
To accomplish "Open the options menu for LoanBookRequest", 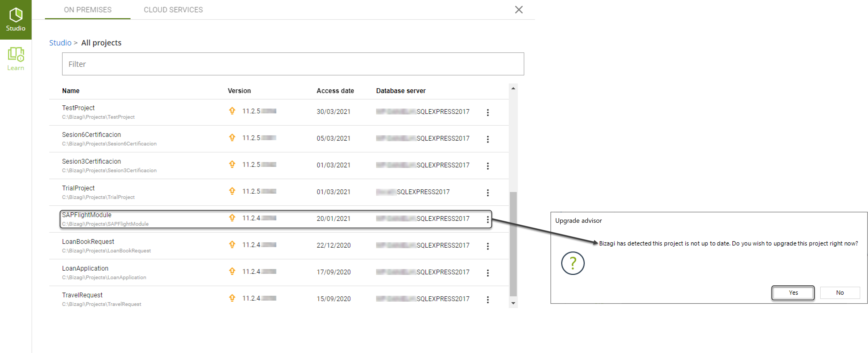I will point(487,246).
